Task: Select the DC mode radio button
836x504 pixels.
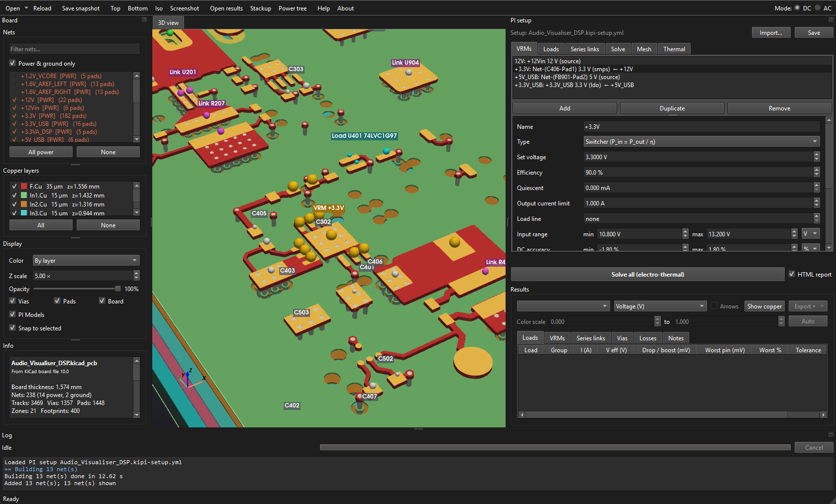Action: [x=797, y=8]
